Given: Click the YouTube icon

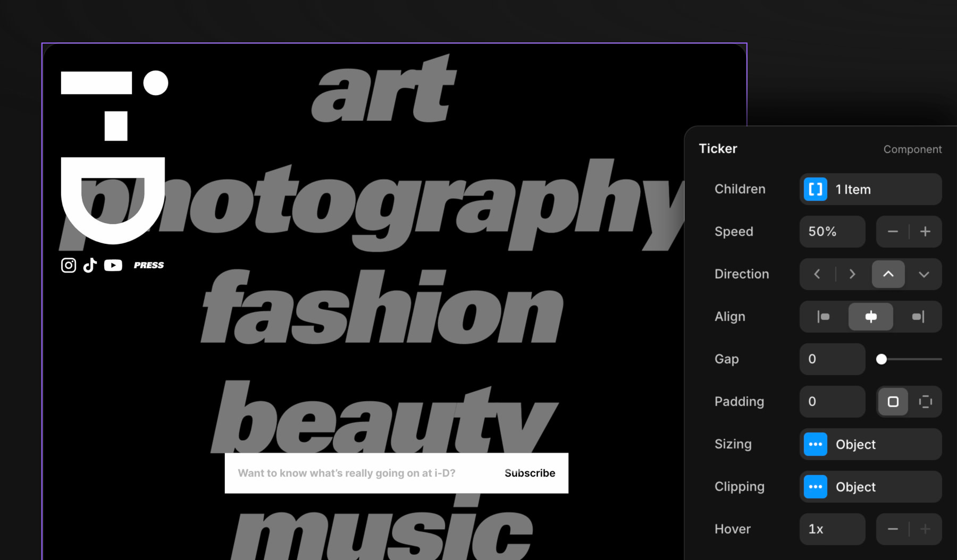Looking at the screenshot, I should 113,265.
